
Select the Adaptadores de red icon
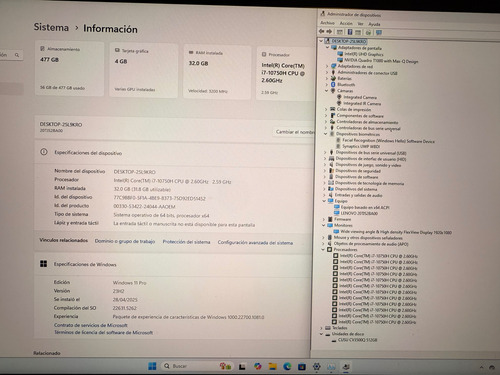pos(333,66)
